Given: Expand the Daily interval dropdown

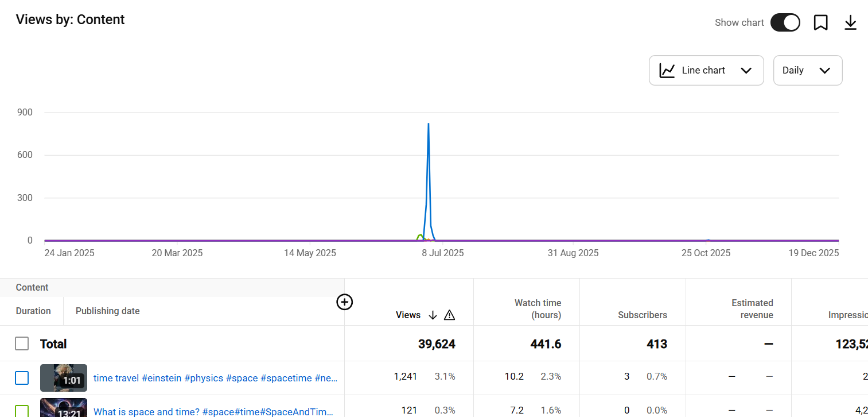Looking at the screenshot, I should (x=807, y=71).
